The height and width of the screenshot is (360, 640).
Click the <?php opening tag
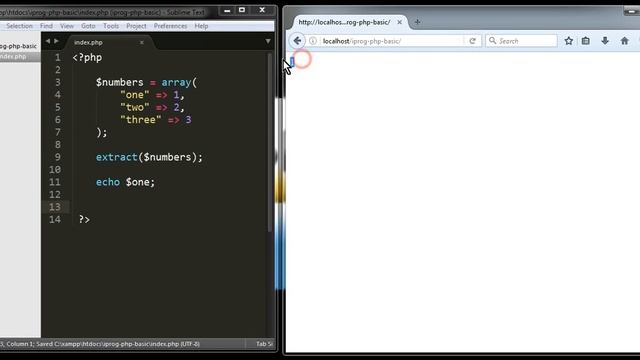pyautogui.click(x=87, y=58)
